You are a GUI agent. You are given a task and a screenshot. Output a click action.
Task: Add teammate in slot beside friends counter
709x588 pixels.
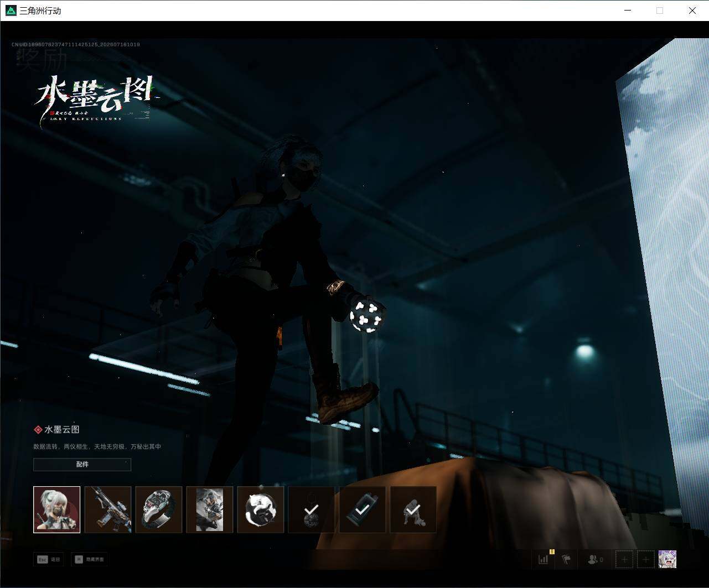[x=624, y=560]
